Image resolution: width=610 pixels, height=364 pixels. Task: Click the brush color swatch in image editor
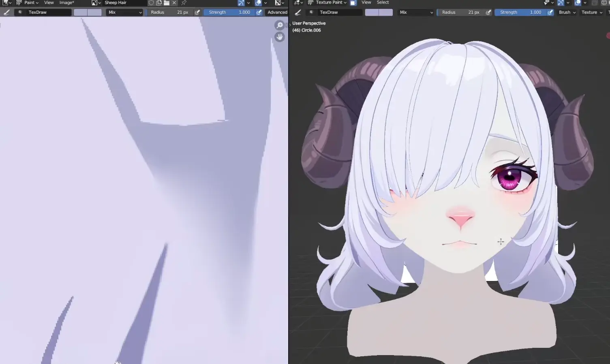click(x=88, y=12)
